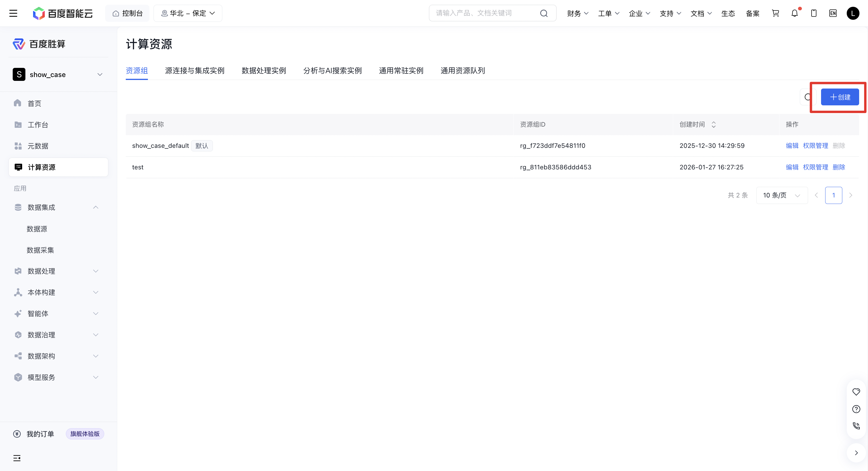The image size is (868, 471).
Task: Click the blue 创建 button
Action: click(840, 97)
